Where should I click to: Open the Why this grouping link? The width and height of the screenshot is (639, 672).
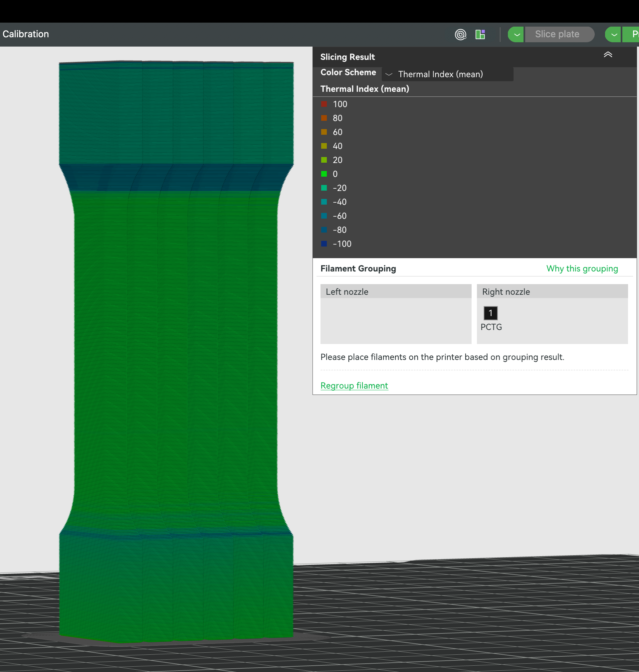582,268
